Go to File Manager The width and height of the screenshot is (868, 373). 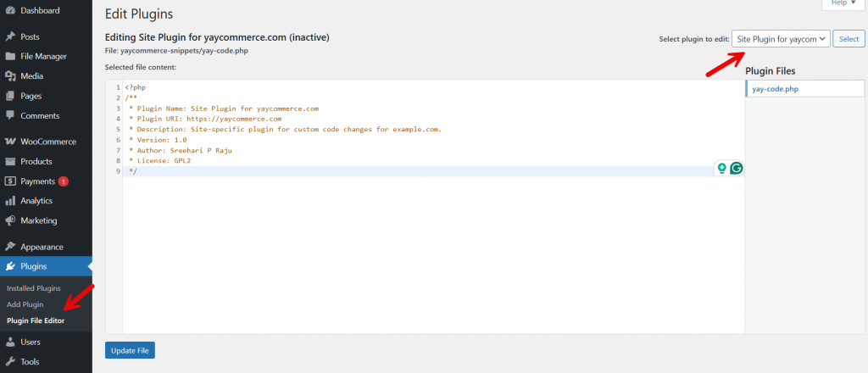46,57
